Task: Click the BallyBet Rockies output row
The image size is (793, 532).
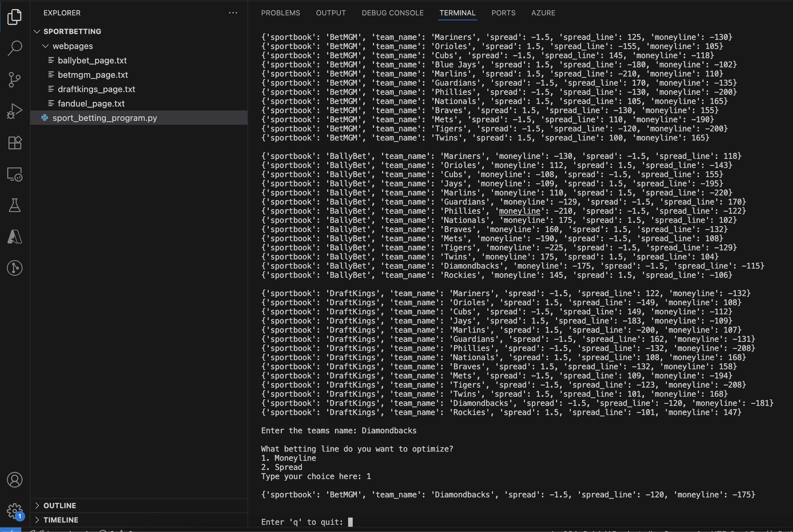Action: [x=496, y=275]
